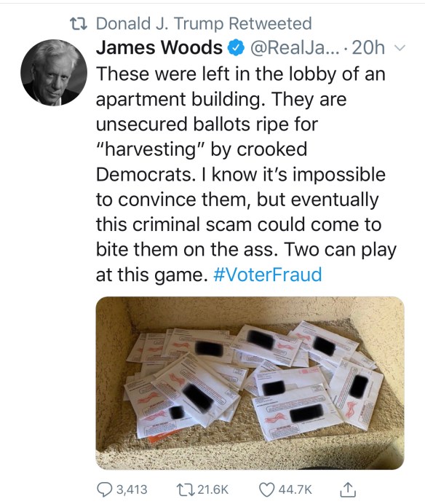Click the widest black redaction bar in photo
The width and height of the screenshot is (425, 504).
tap(306, 414)
